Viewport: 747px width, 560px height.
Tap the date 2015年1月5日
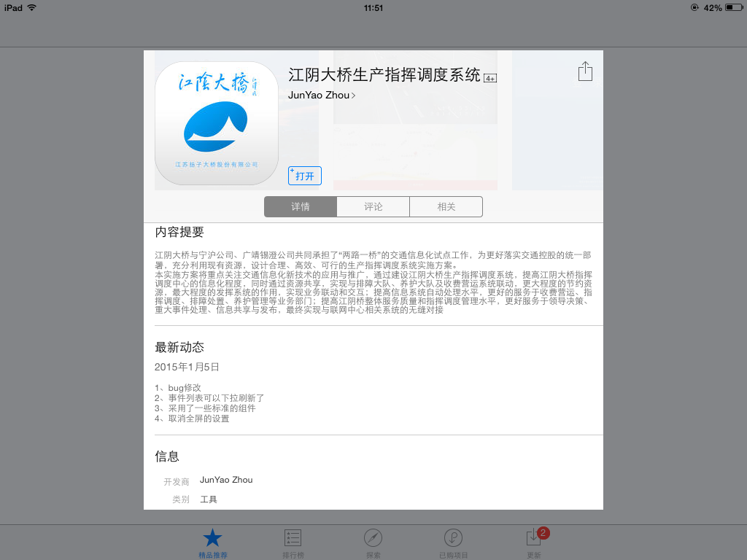[187, 367]
